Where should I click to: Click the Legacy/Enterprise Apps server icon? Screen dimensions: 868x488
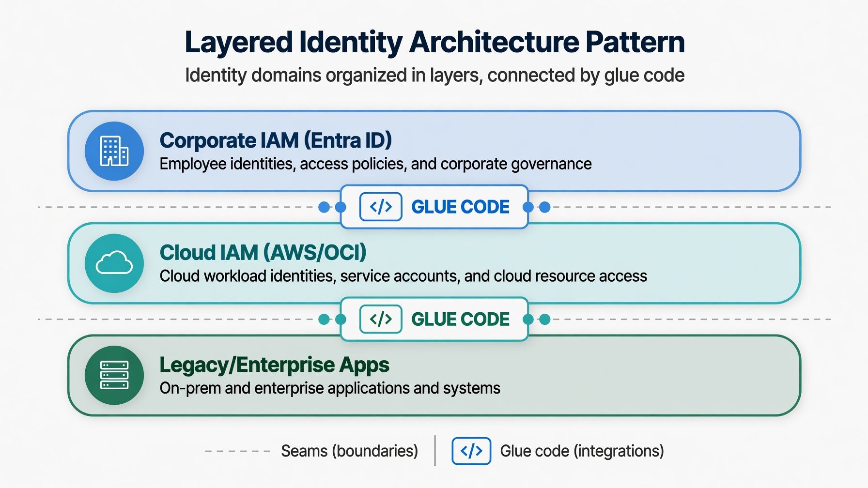[114, 375]
